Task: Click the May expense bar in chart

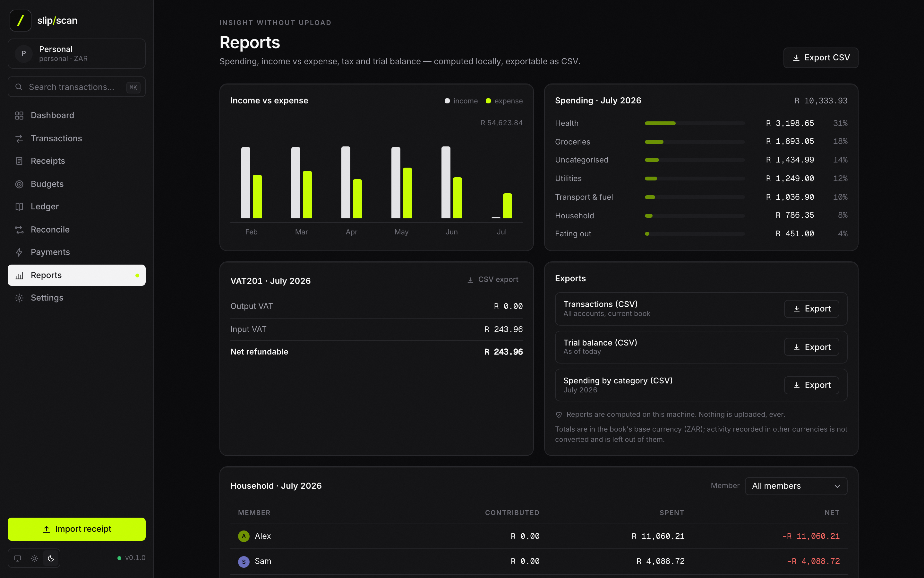Action: [407, 193]
